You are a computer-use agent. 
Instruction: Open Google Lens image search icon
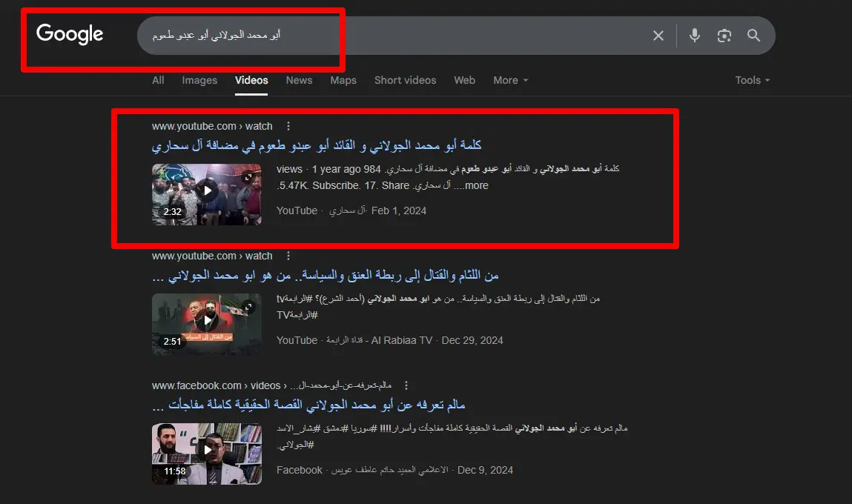click(724, 36)
